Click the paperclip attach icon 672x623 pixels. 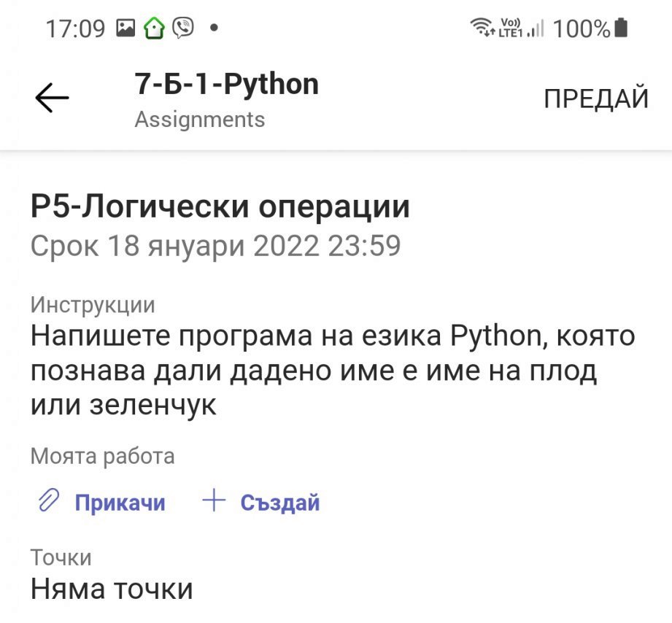(48, 501)
